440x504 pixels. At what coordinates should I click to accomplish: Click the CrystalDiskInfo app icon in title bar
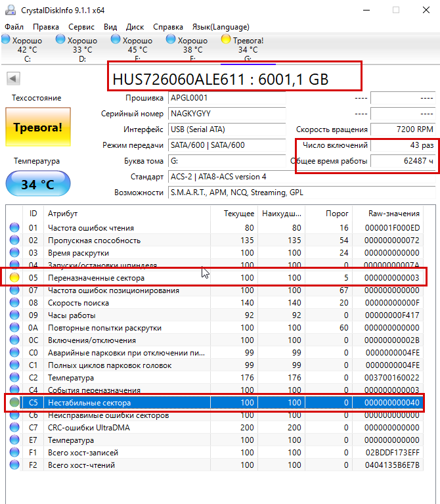11,10
